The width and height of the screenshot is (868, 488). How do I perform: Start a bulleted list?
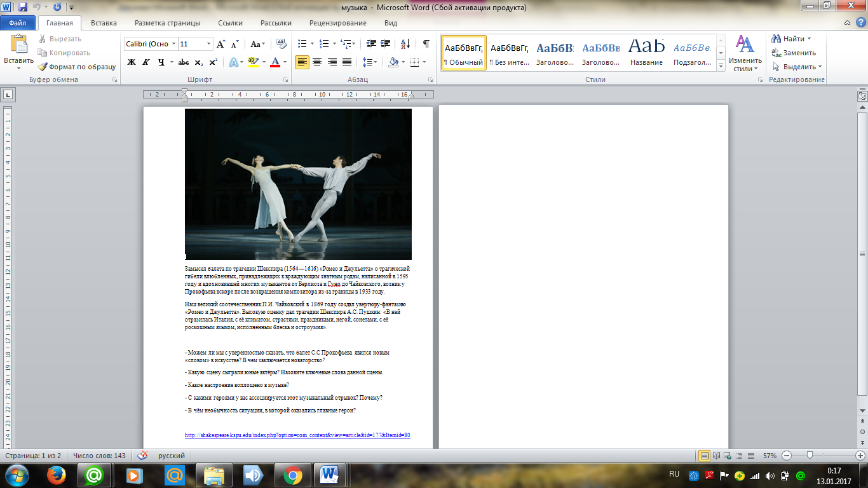click(x=302, y=44)
